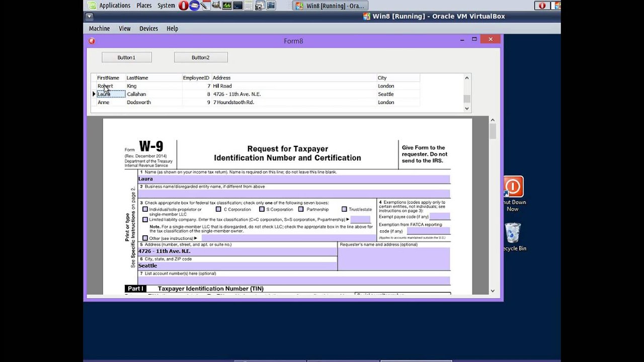Click the Name field containing Laura
The width and height of the screenshot is (644, 362).
[294, 179]
